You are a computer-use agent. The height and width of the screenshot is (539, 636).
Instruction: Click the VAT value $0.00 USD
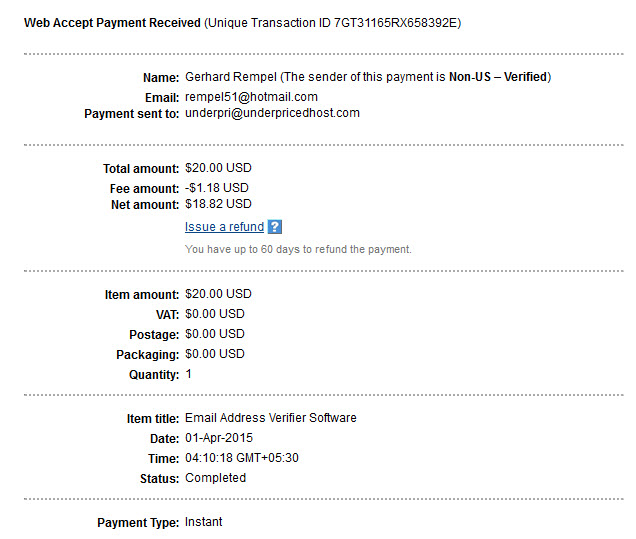pyautogui.click(x=215, y=314)
